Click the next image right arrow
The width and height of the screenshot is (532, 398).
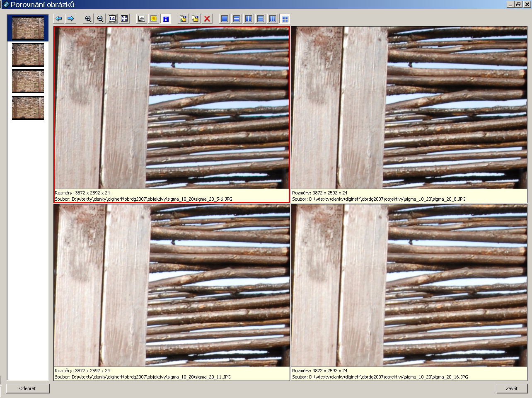[71, 19]
